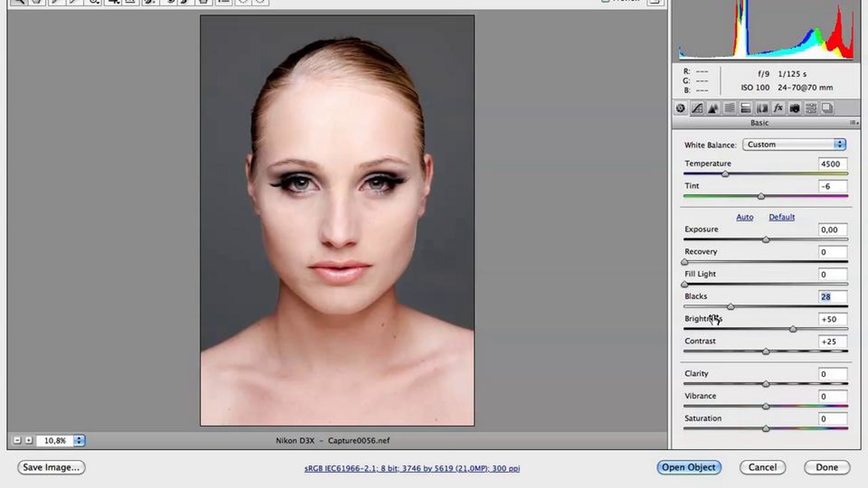Click the Temperature slider handle
868x488 pixels.
725,174
